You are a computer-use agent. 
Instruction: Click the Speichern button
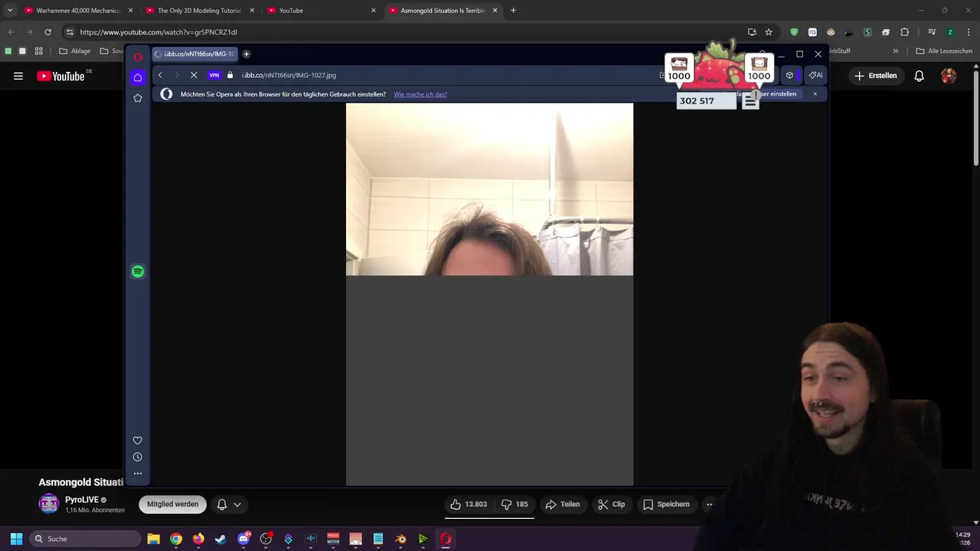666,504
